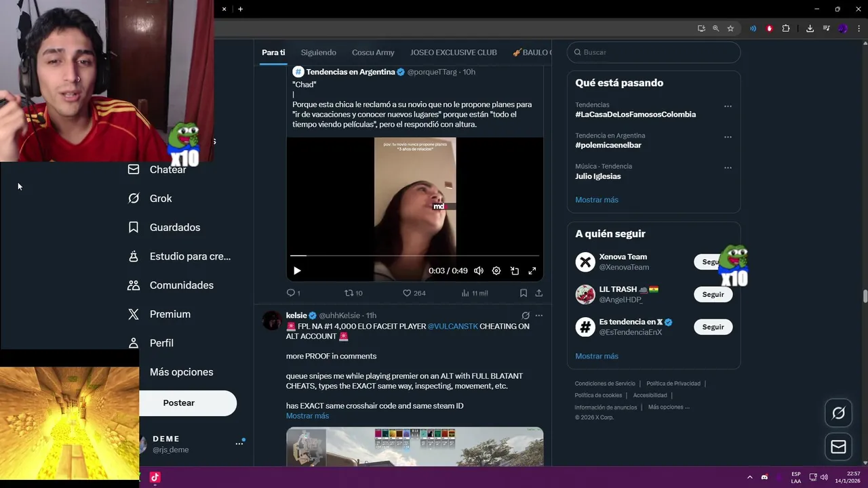Click the Postear button
This screenshot has height=488, width=868.
(188, 403)
